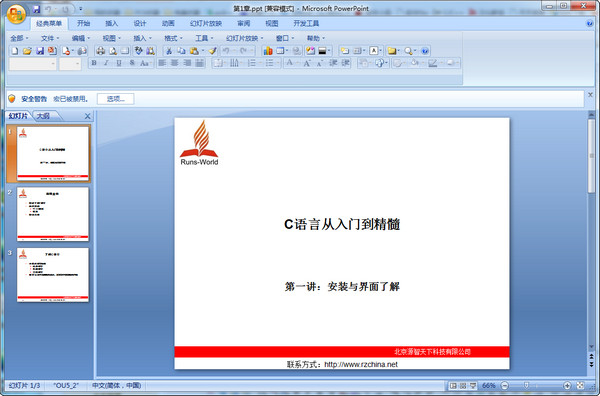Click the Increase Font Size icon
Viewport: 600px width, 396px height.
[307, 63]
